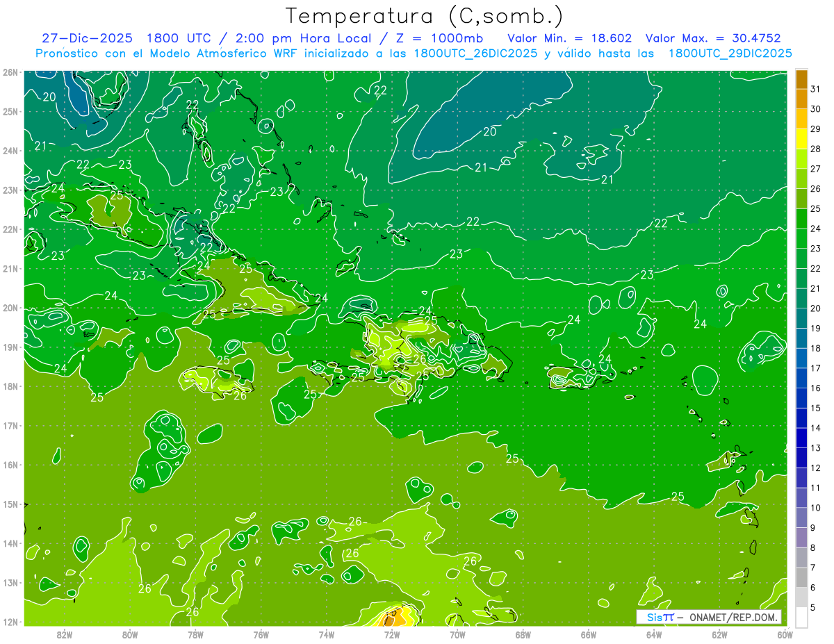Viewport: 834px width, 644px height.
Task: Click the "5" label on the color scale
Action: click(813, 608)
